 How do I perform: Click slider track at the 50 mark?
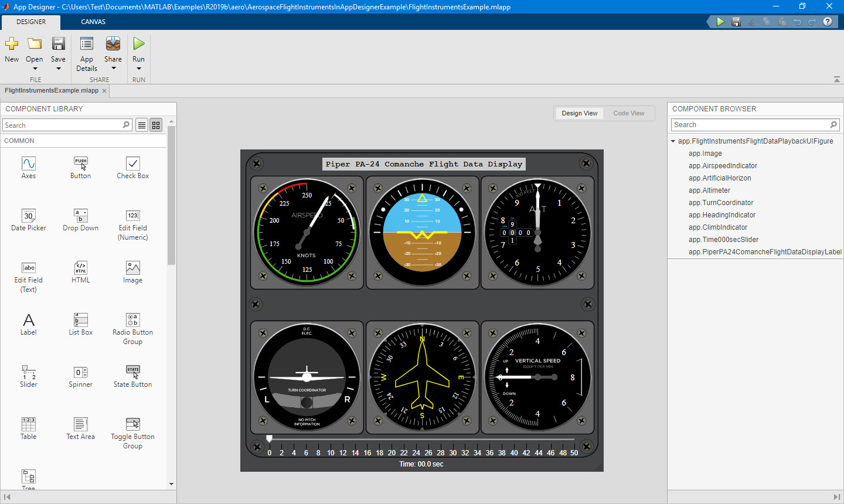(574, 439)
